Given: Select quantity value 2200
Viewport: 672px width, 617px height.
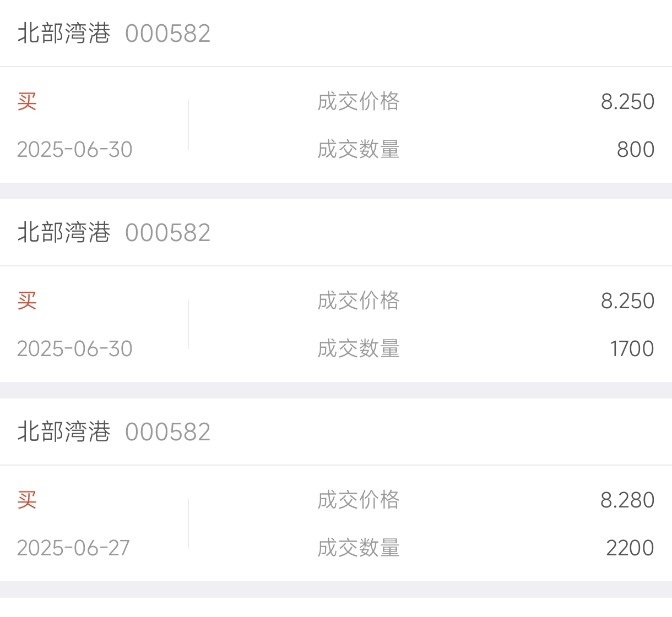Looking at the screenshot, I should point(630,548).
